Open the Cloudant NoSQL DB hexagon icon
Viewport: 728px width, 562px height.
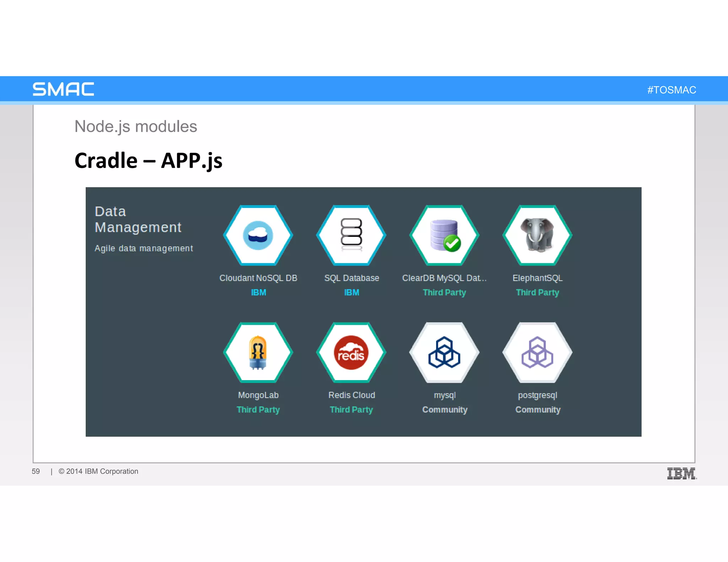click(x=258, y=235)
